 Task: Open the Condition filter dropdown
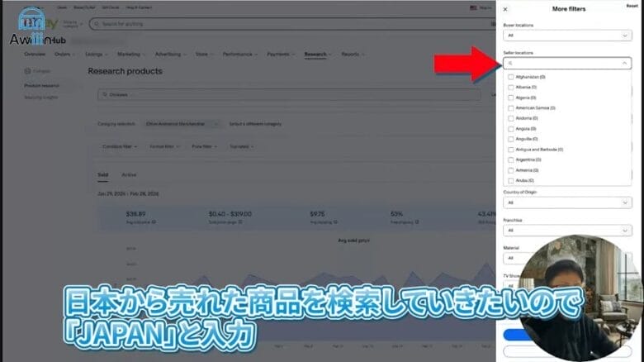point(120,146)
